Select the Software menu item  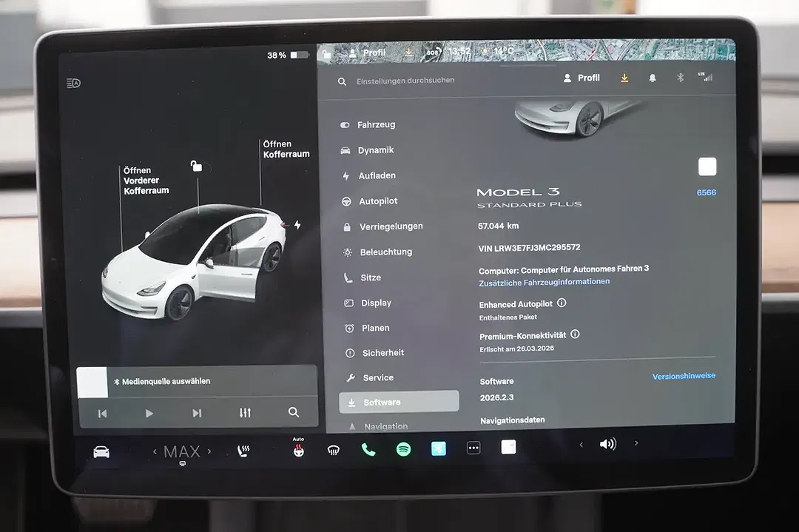point(399,402)
